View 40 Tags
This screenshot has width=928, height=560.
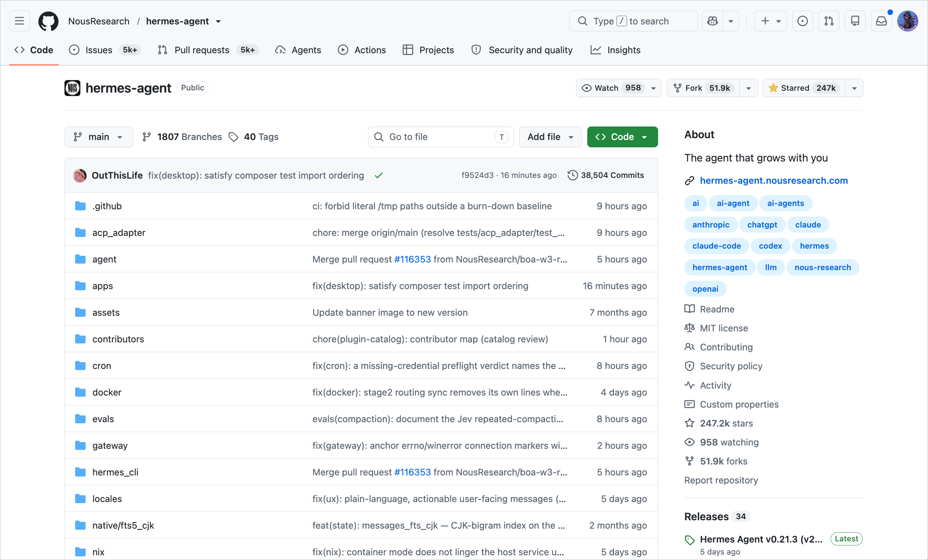(x=254, y=137)
